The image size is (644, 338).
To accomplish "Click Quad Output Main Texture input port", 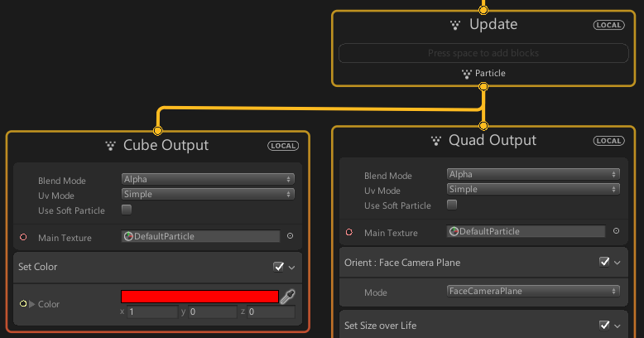I will click(348, 232).
